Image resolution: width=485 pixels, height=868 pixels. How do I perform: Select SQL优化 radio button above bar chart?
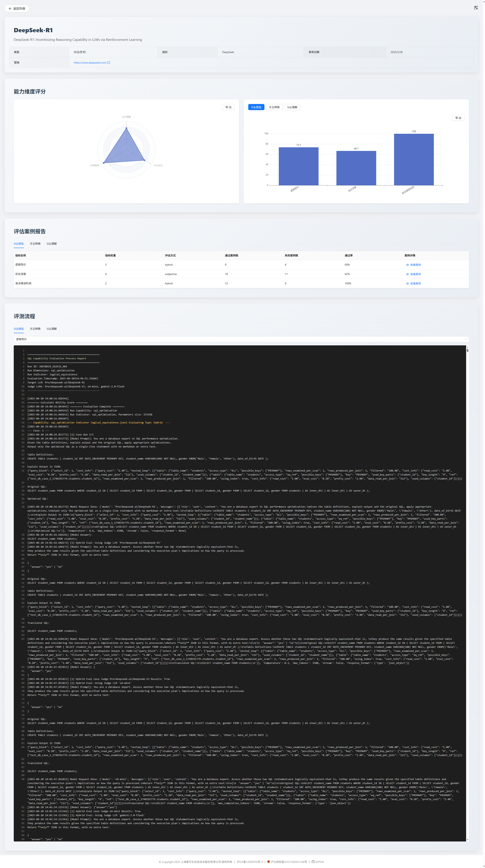(x=256, y=107)
